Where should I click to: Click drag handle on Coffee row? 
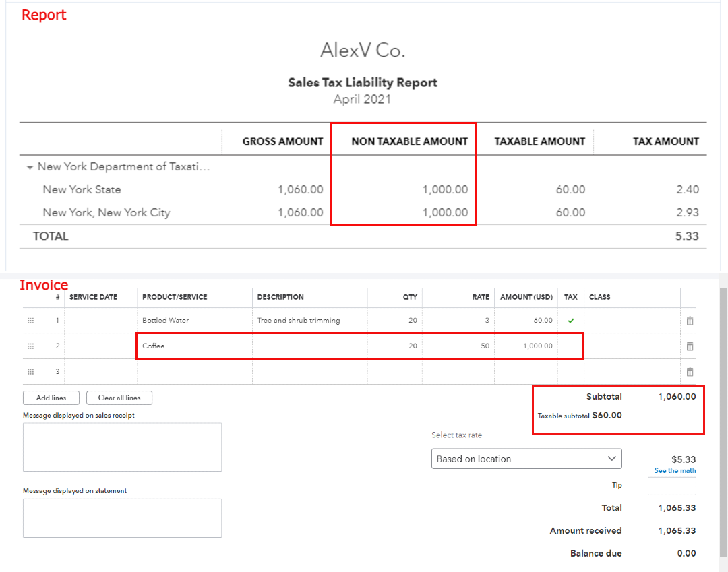coord(30,346)
